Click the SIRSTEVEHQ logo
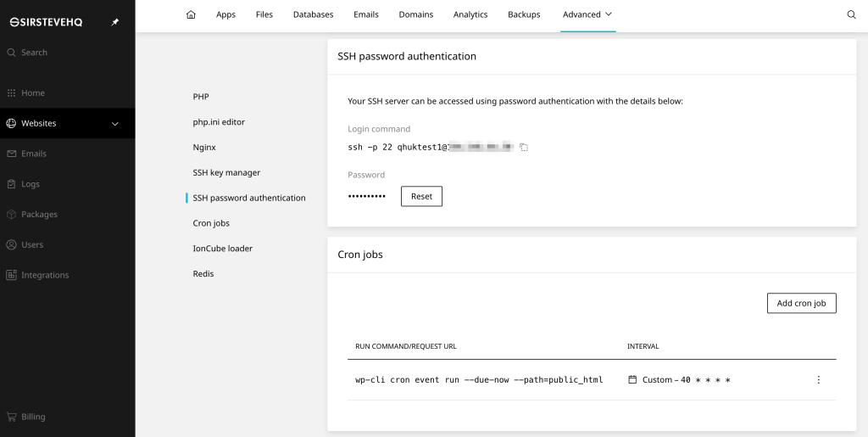Viewport: 868px width, 437px height. (46, 22)
